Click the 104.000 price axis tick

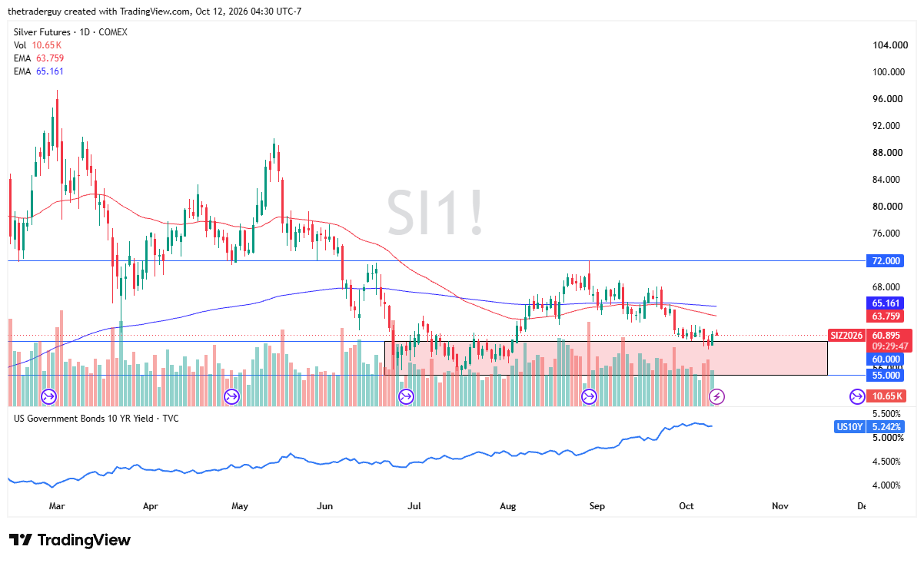890,45
